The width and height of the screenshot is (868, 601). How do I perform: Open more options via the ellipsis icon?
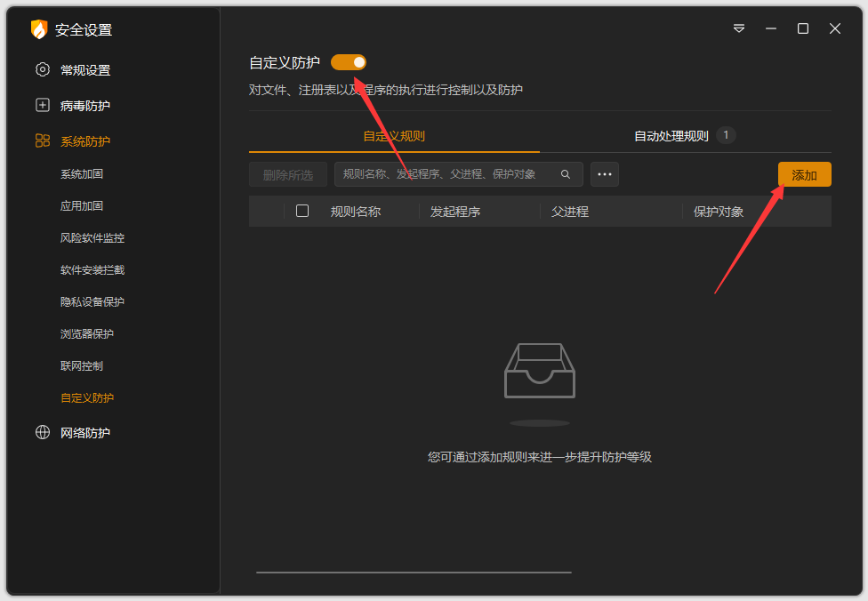point(605,174)
